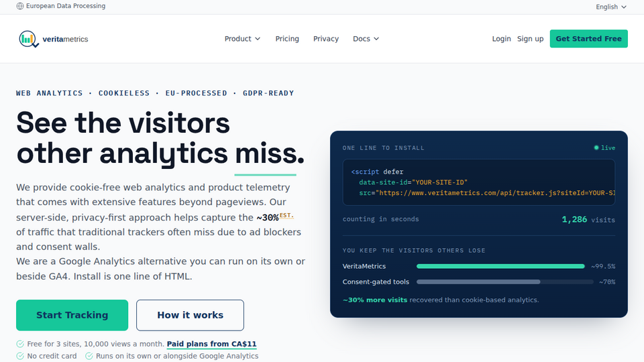Click the ~70% percentage value

click(x=607, y=282)
